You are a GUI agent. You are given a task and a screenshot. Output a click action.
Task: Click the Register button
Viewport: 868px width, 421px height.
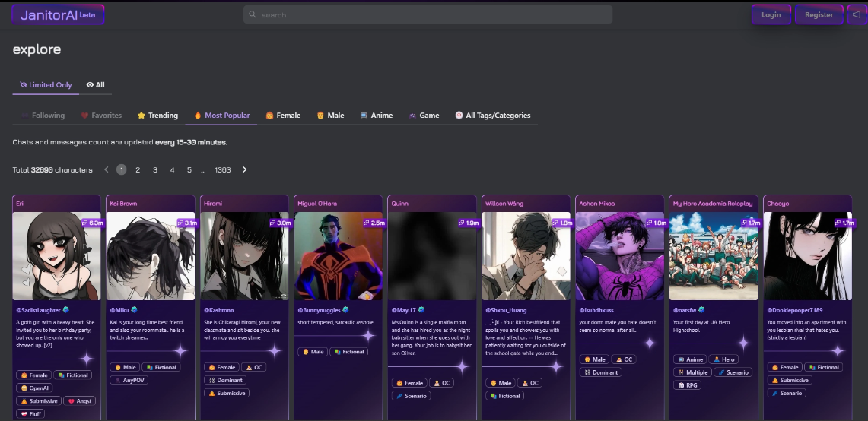[x=819, y=15]
